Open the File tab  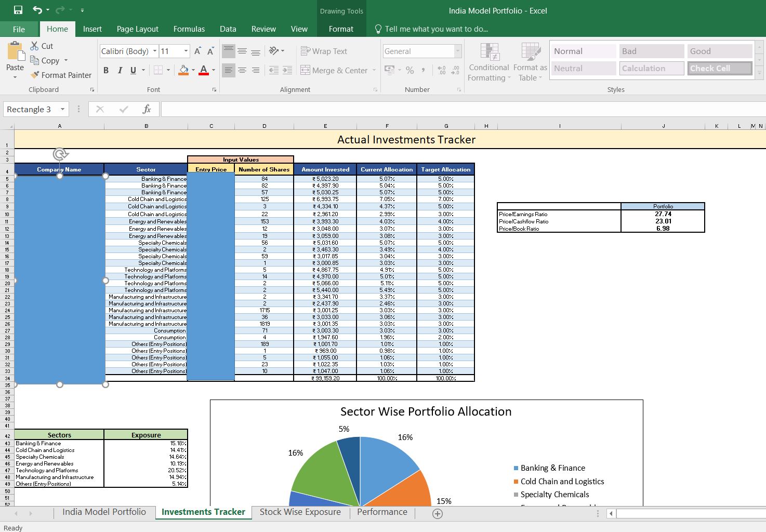click(x=19, y=29)
